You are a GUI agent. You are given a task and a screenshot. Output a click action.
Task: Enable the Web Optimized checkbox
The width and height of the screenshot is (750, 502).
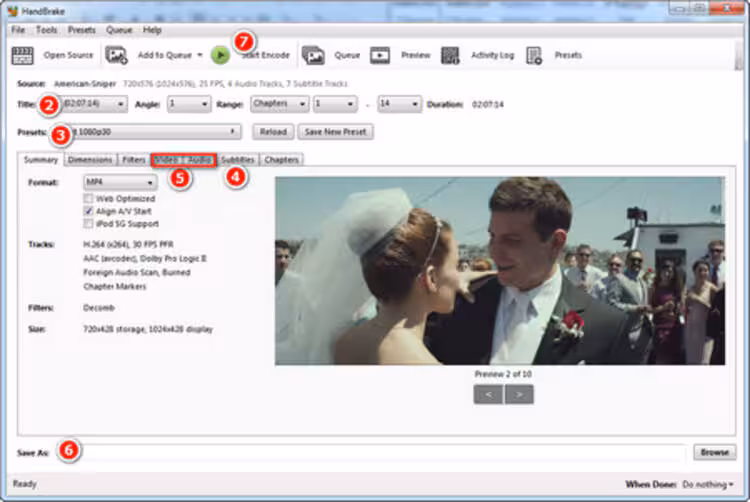(88, 198)
